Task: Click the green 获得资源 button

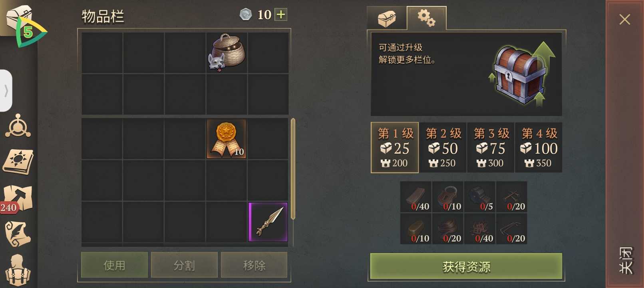Action: point(466,266)
